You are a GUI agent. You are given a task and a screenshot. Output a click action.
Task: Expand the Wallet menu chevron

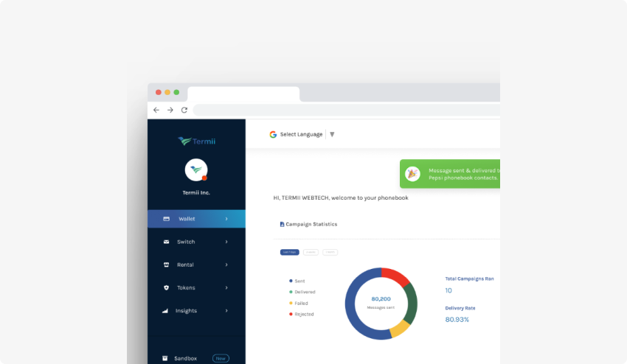click(x=226, y=219)
